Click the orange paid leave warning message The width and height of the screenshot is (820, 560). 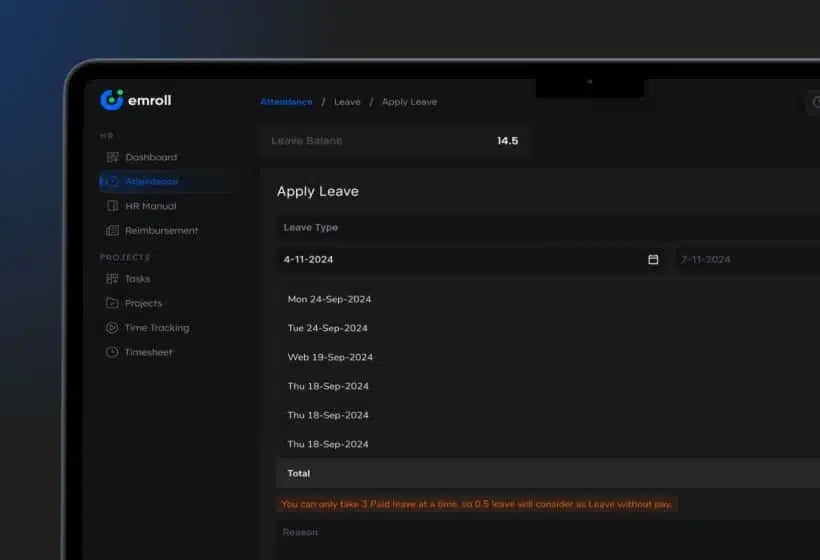click(476, 504)
